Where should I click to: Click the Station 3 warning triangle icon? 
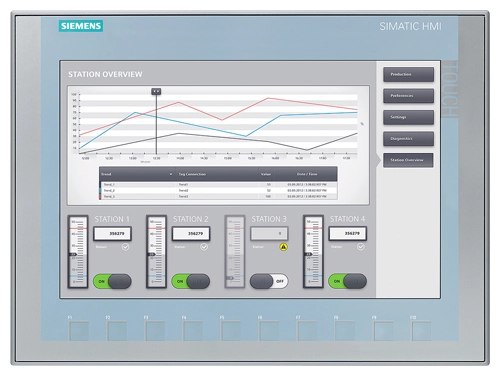[x=283, y=247]
